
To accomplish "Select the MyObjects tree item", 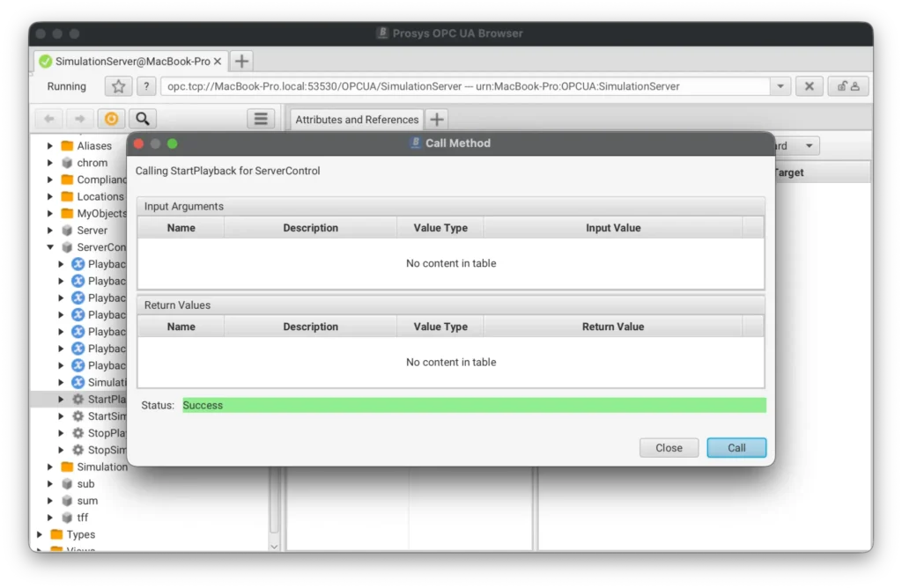I will coord(101,213).
